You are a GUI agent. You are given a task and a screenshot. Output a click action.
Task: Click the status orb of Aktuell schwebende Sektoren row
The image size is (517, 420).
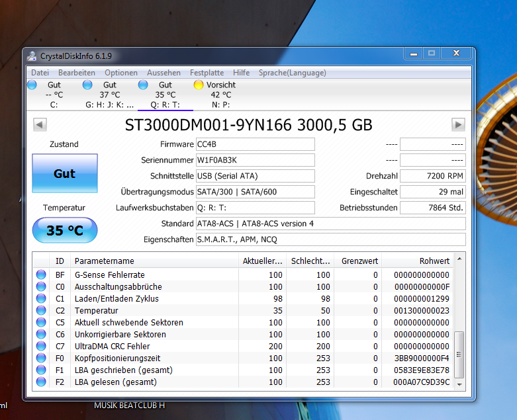click(41, 323)
